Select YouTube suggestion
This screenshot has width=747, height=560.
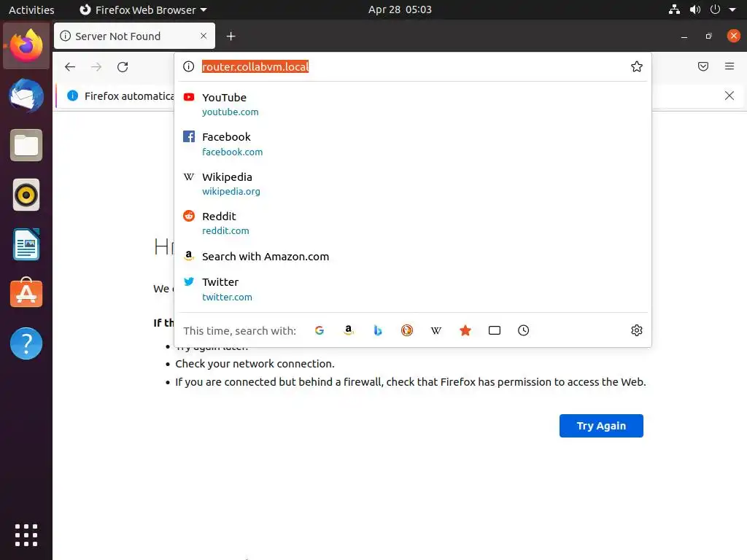[x=413, y=104]
